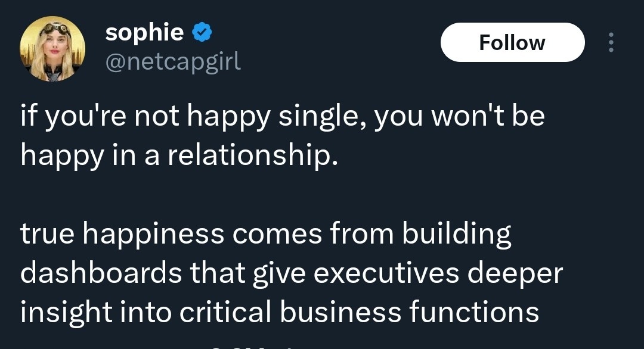Click the last line "insight into critical business functions"

pos(279,312)
